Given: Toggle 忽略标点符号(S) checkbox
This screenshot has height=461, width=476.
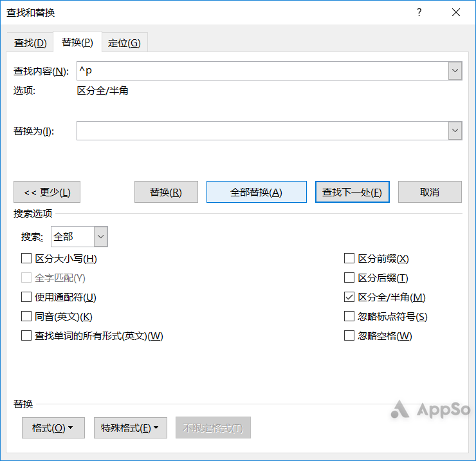Looking at the screenshot, I should pyautogui.click(x=349, y=316).
